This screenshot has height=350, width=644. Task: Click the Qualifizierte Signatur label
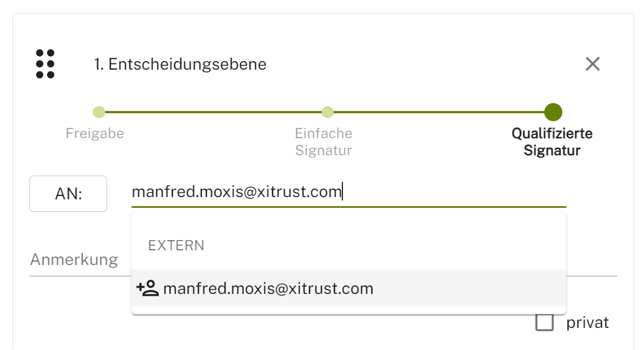coord(552,142)
